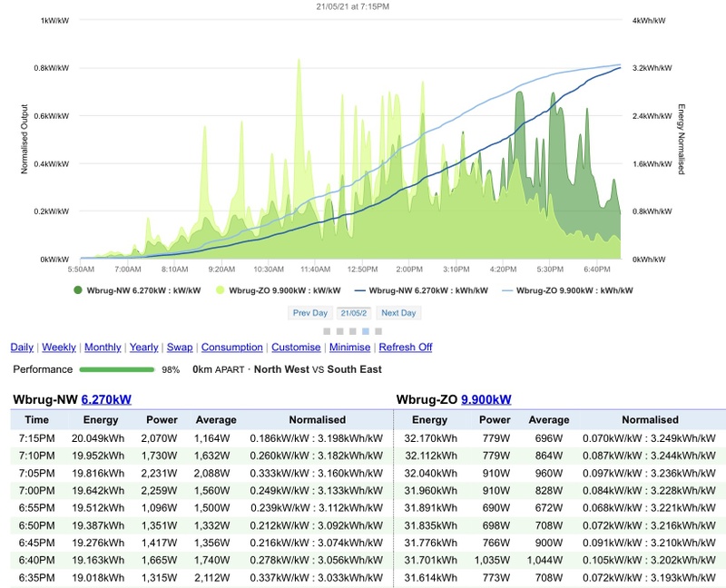Screen dimensions: 726x588
Task: Select the 7:10PM time cell
Action: 36,456
